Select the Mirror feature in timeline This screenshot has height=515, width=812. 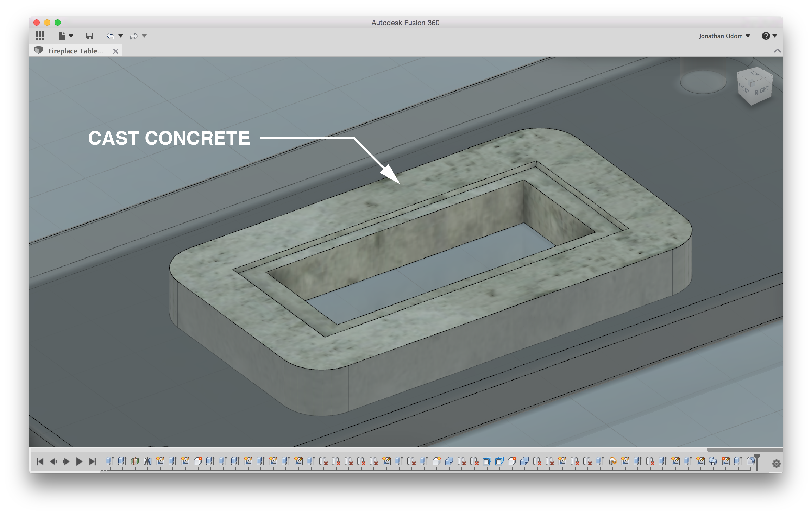pyautogui.click(x=147, y=461)
